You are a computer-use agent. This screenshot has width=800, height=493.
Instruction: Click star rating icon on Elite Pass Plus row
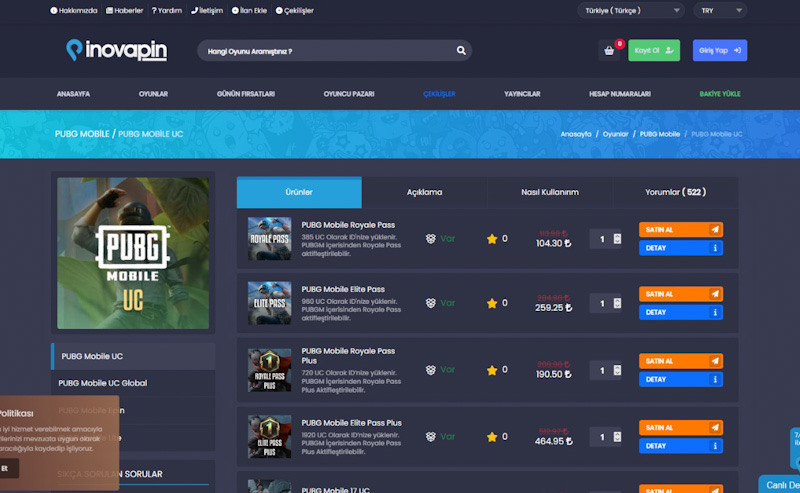coord(492,437)
